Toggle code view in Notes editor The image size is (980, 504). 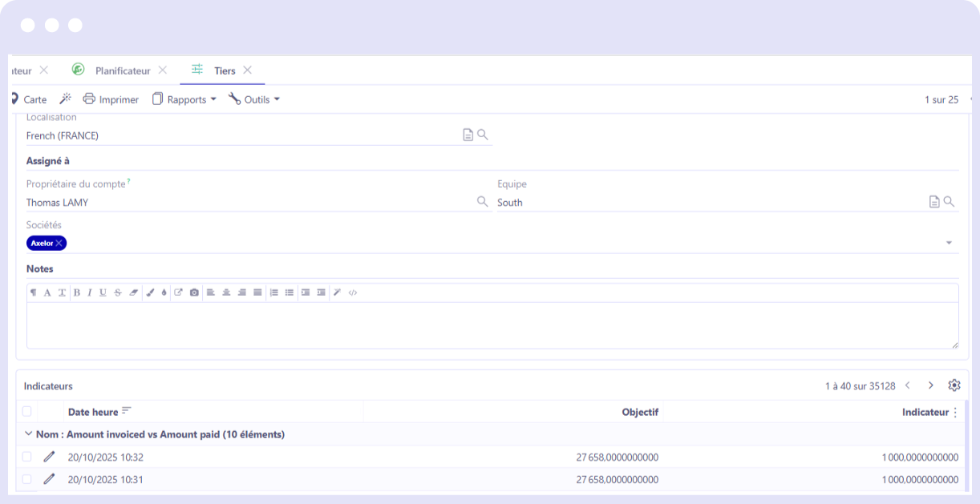[353, 292]
